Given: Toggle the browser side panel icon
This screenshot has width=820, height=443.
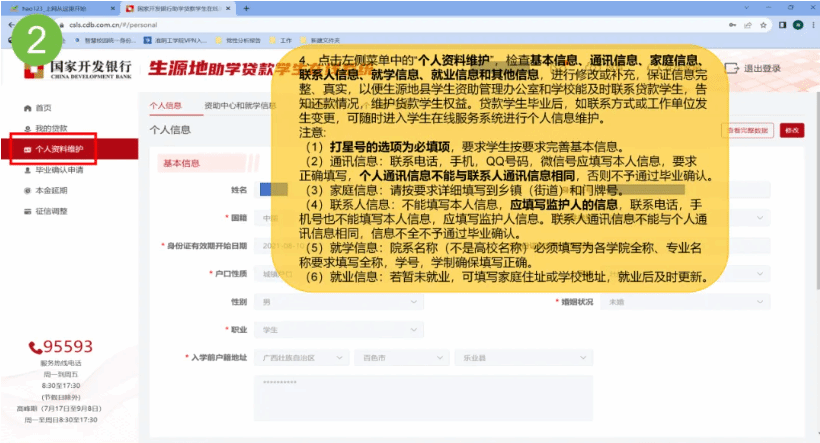Looking at the screenshot, I should [782, 25].
